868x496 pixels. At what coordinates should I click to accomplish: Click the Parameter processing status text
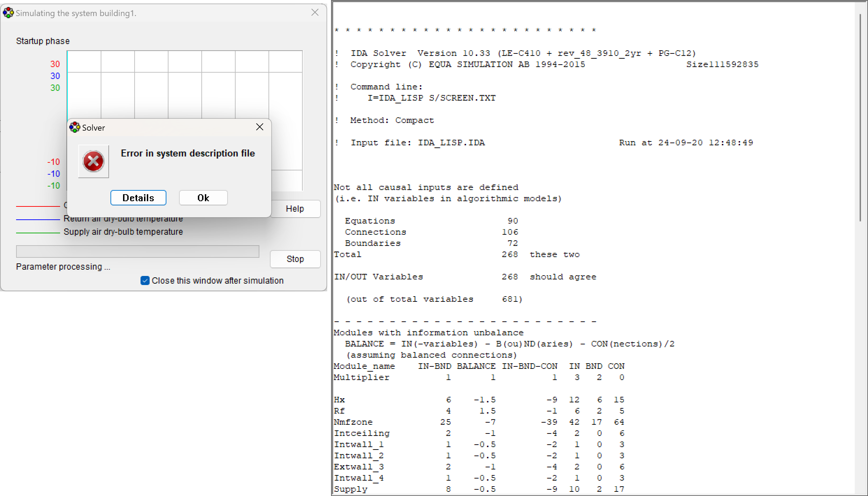pyautogui.click(x=63, y=267)
